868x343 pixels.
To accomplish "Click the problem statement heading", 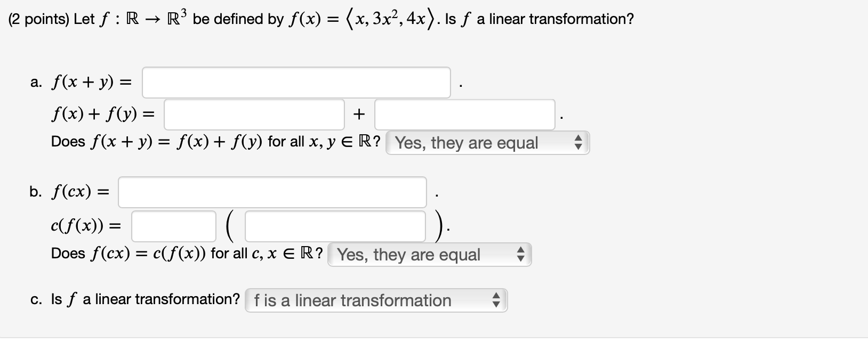I will 319,18.
